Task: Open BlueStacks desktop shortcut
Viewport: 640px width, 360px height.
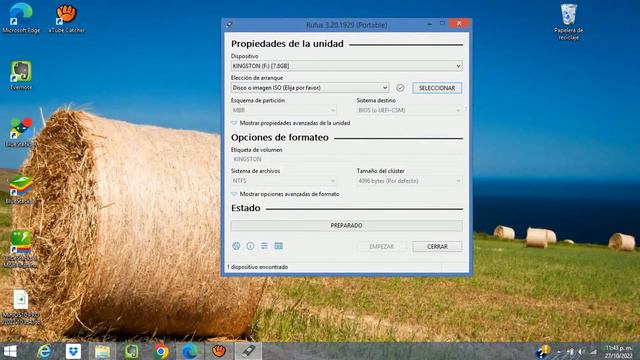Action: tap(20, 190)
